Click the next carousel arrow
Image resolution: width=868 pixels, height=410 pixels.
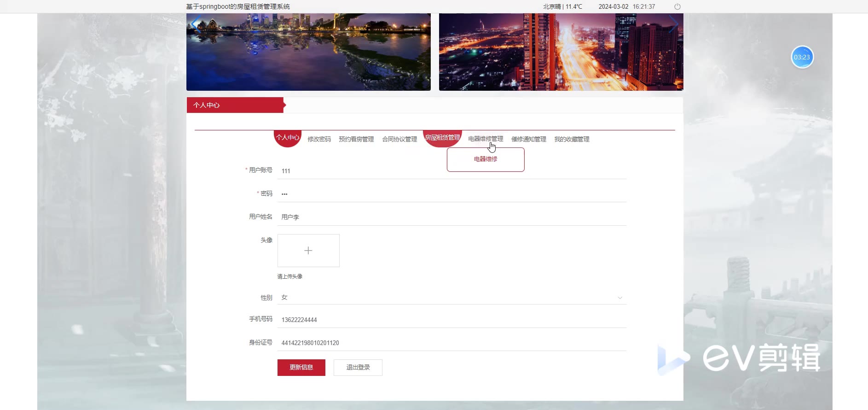coord(673,24)
